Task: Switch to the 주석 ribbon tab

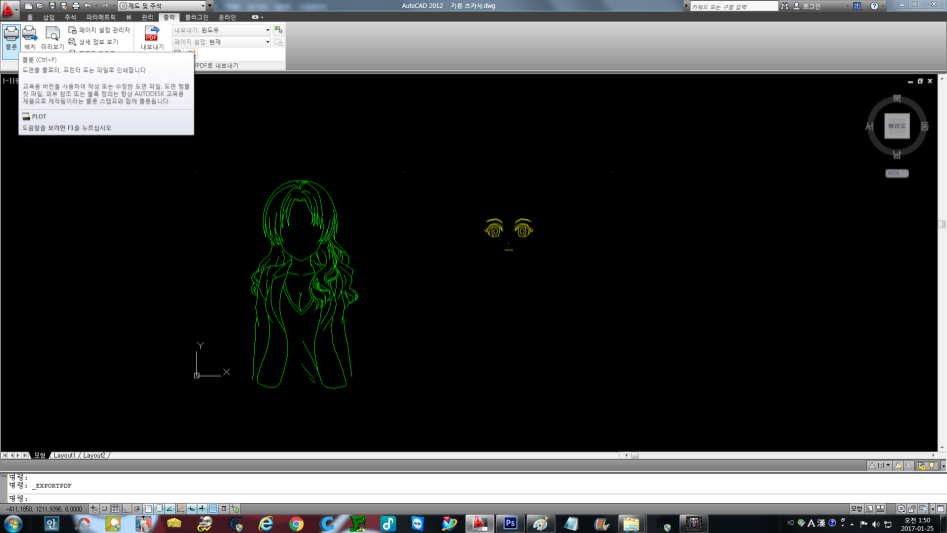Action: pos(71,18)
